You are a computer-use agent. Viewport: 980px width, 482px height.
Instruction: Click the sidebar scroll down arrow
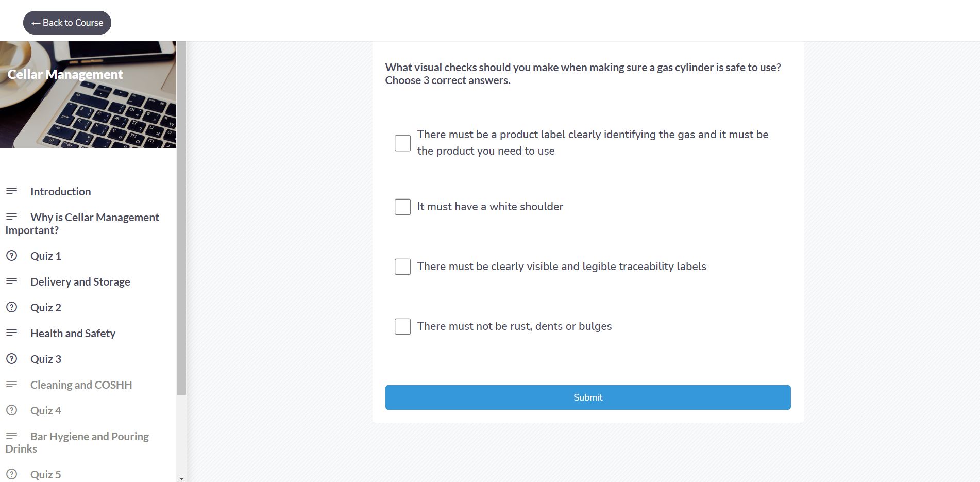click(181, 478)
